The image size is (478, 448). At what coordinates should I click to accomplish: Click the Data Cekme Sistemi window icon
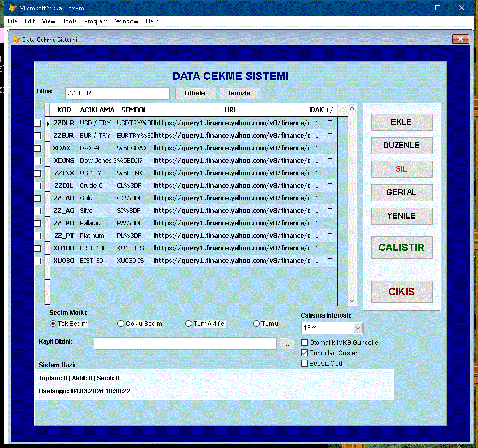[16, 40]
